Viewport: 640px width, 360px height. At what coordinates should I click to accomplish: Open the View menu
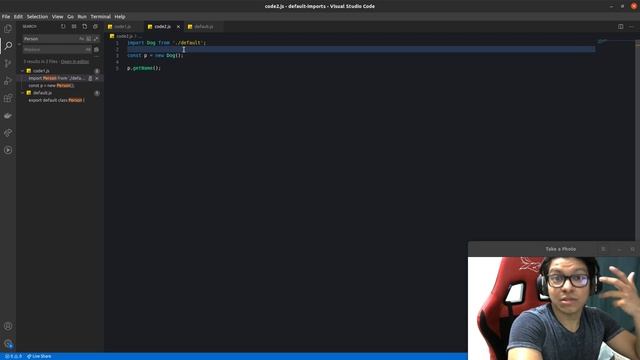pos(58,17)
